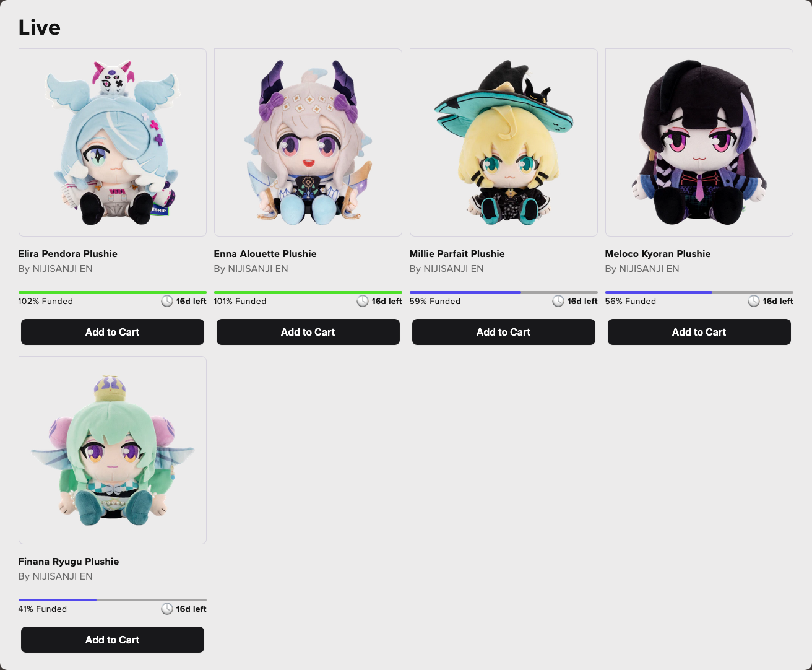Click clock icon on Finana Ryugu card
Image resolution: width=812 pixels, height=670 pixels.
[x=167, y=609]
